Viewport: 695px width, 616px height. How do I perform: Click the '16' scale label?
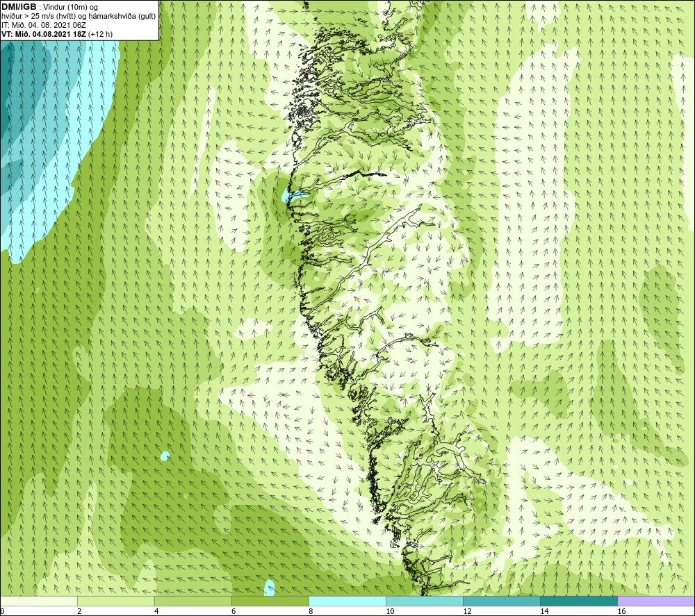621,612
